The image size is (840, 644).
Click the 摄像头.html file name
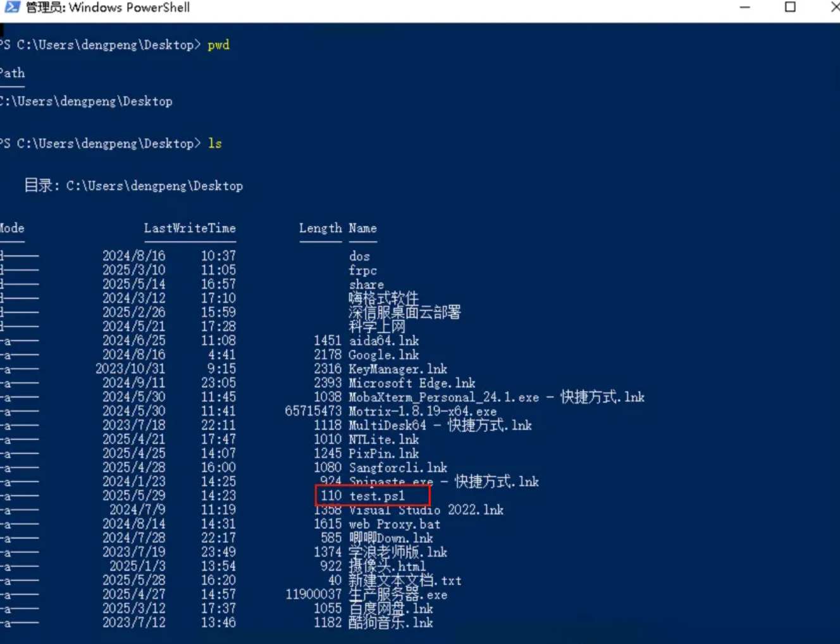[x=386, y=566]
